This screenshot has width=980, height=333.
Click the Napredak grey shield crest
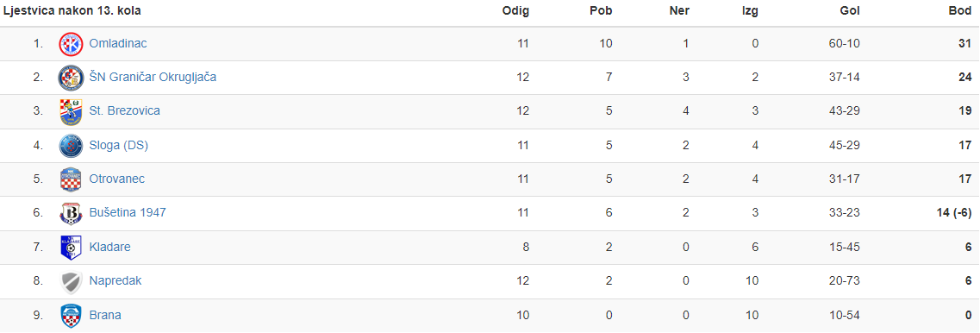(x=71, y=282)
